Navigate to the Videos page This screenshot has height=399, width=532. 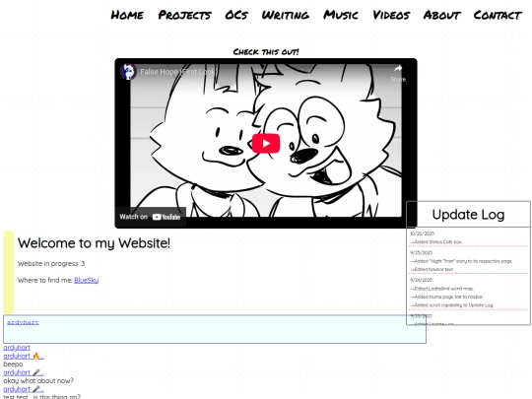(x=391, y=15)
